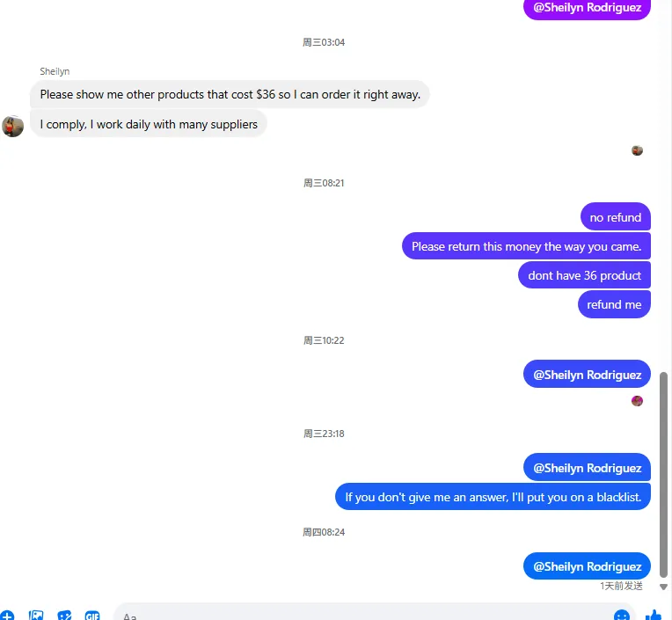Click the blacklist warning message bubble
The image size is (672, 620).
pos(493,497)
